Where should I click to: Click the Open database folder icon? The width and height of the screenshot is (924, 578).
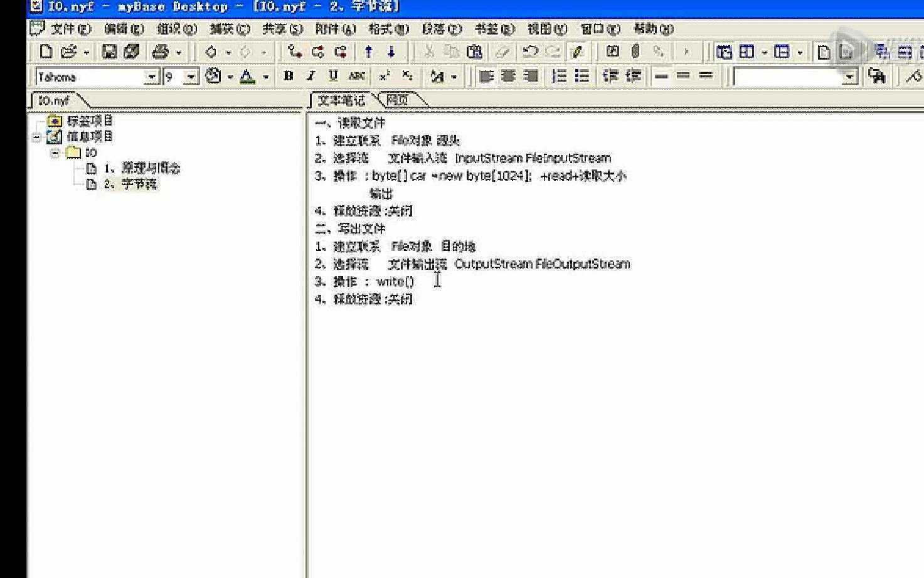(x=68, y=51)
